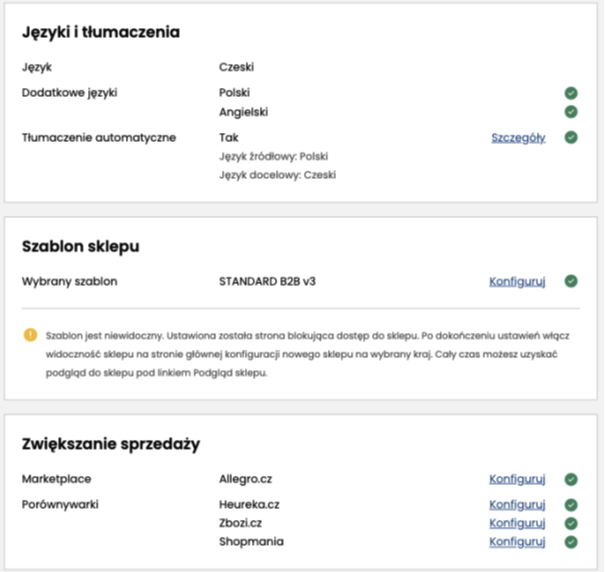Configure the Shopmania comparison engine
Viewport: 605px width, 572px height.
click(x=517, y=542)
